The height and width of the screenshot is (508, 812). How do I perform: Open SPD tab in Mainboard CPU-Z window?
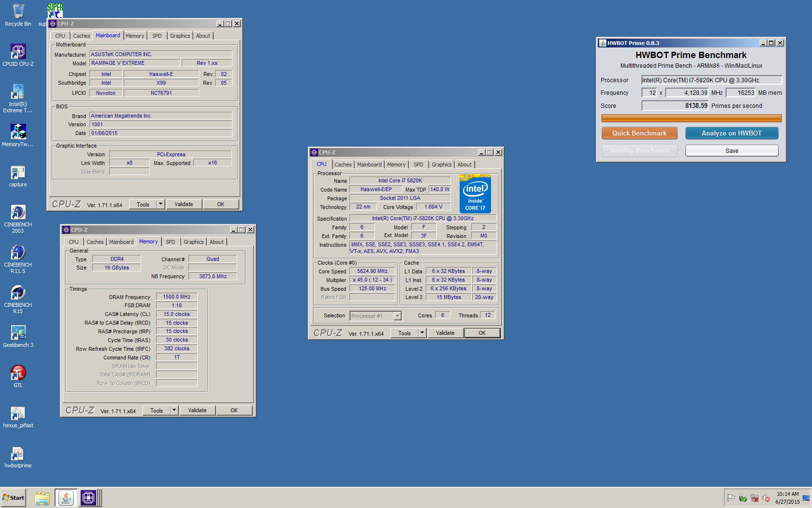click(157, 36)
